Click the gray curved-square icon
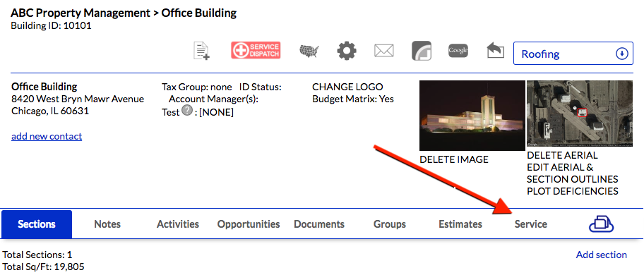 (x=422, y=51)
